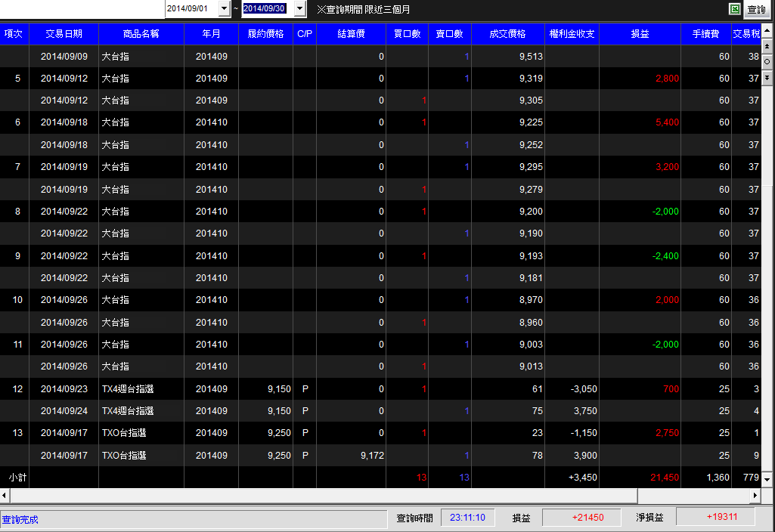775x532 pixels.
Task: Select the 8,960 trade price cell
Action: pyautogui.click(x=508, y=322)
